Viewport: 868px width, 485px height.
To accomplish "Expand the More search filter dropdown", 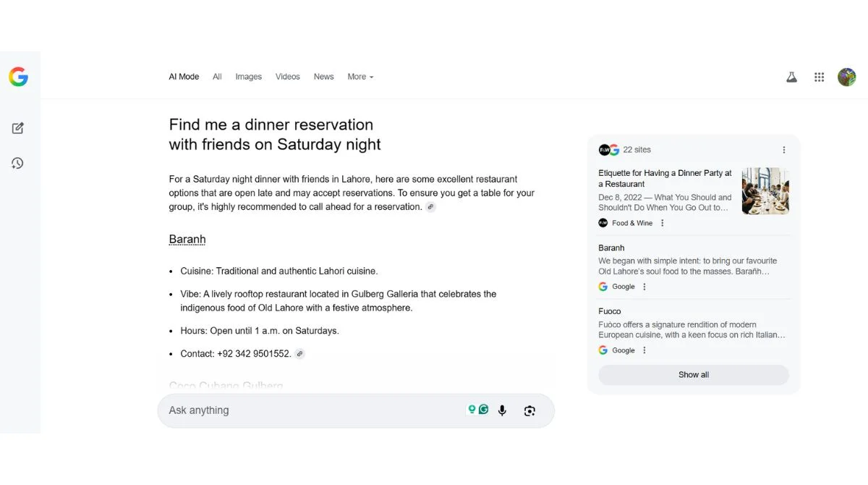I will (x=360, y=77).
